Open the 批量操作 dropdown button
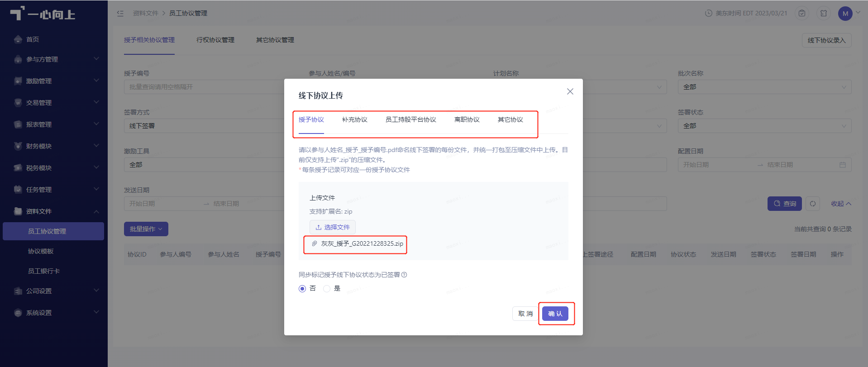Screen dimensions: 868x367 (x=146, y=229)
